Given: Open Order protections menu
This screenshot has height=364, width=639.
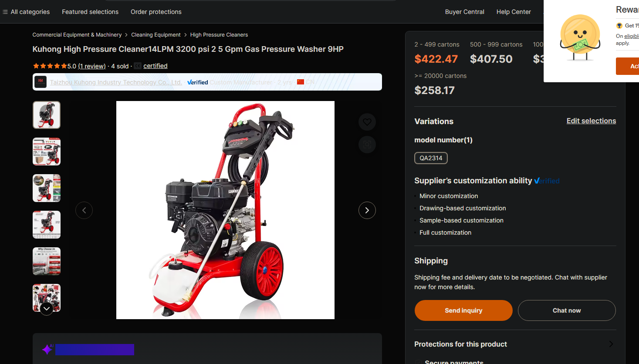Looking at the screenshot, I should pos(156,12).
